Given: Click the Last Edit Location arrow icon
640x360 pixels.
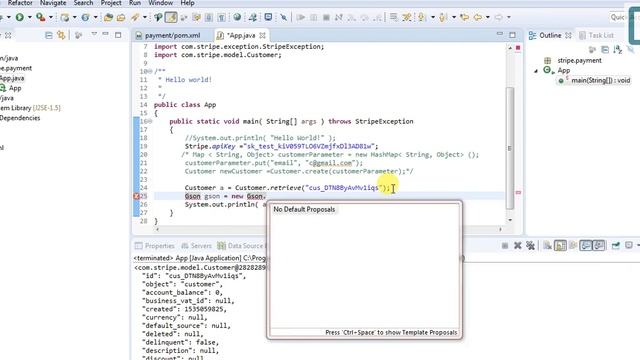Looking at the screenshot, I should pos(464,17).
